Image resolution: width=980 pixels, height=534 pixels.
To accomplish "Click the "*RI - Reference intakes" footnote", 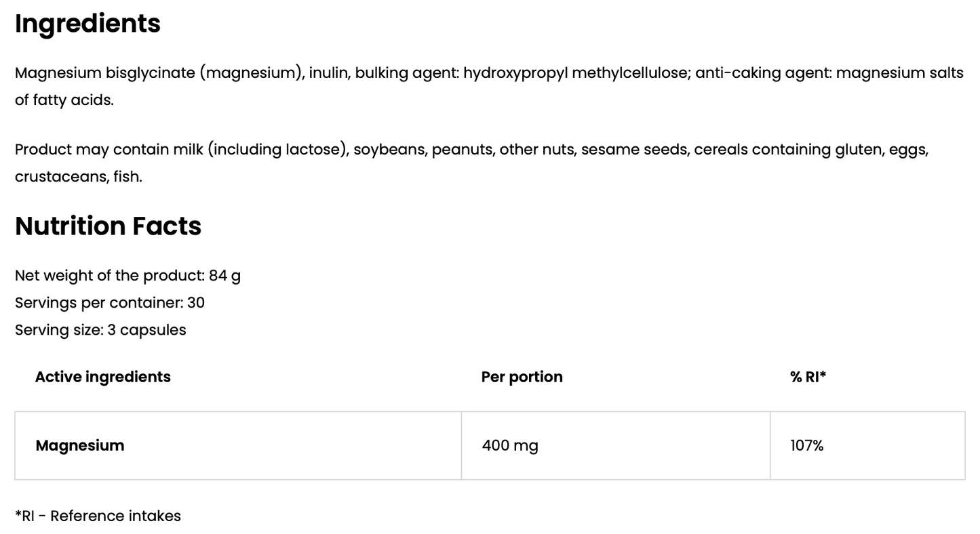I will pyautogui.click(x=98, y=516).
